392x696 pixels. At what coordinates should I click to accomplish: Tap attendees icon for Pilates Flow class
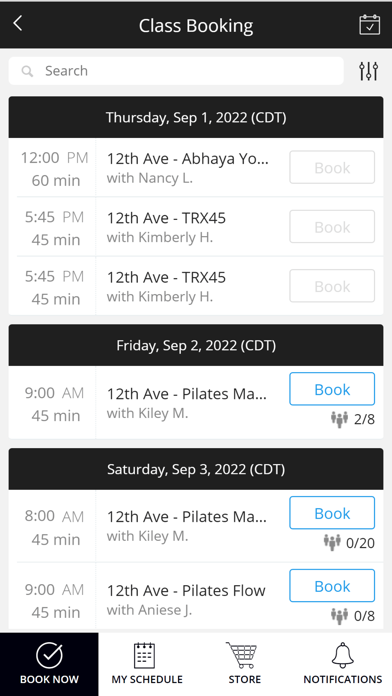340,616
